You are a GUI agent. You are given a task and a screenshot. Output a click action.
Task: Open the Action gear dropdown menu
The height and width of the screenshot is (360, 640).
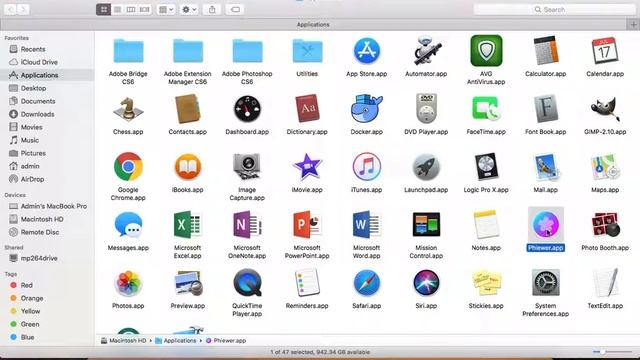[x=189, y=9]
